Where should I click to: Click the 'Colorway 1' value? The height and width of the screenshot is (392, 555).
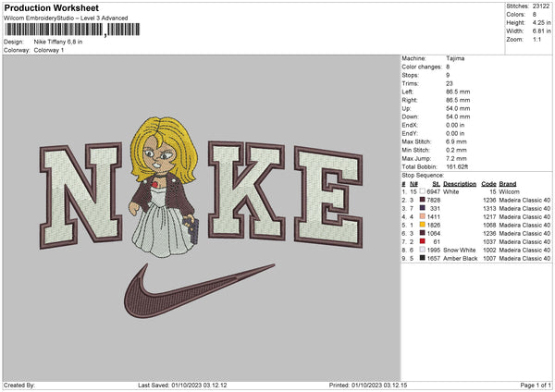coord(49,50)
